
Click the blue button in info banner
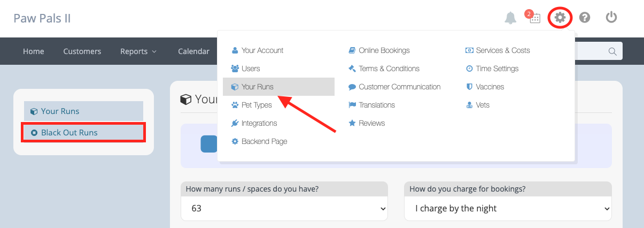pyautogui.click(x=209, y=144)
